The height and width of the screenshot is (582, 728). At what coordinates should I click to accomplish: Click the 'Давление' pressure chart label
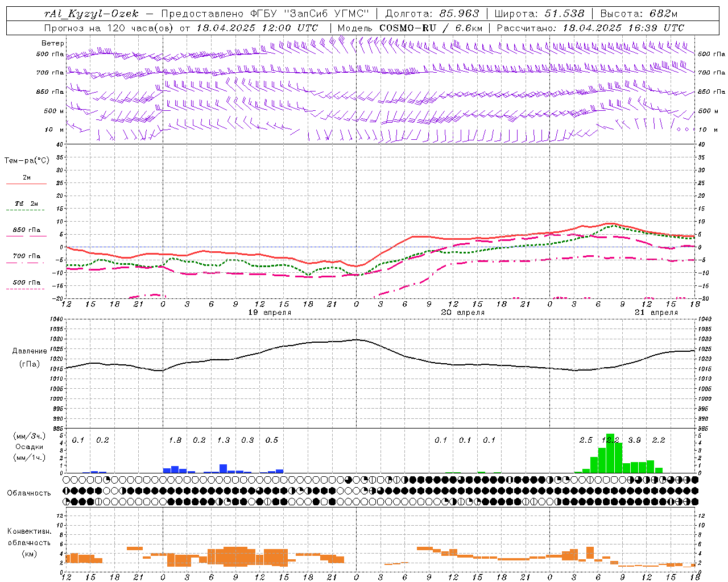coord(30,351)
